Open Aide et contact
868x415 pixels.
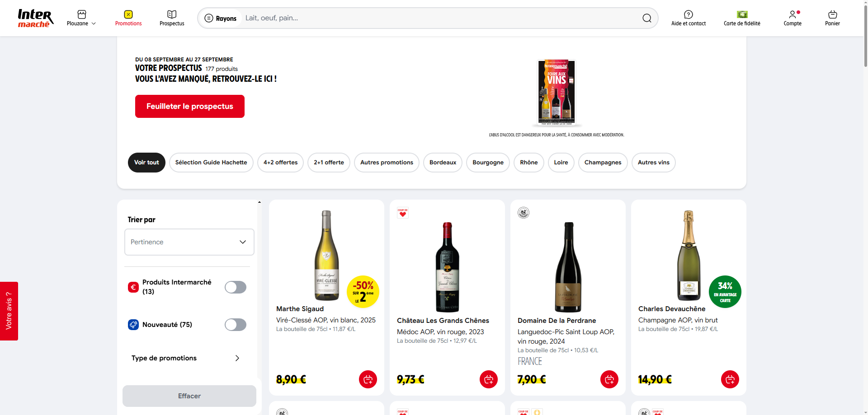[x=689, y=18]
